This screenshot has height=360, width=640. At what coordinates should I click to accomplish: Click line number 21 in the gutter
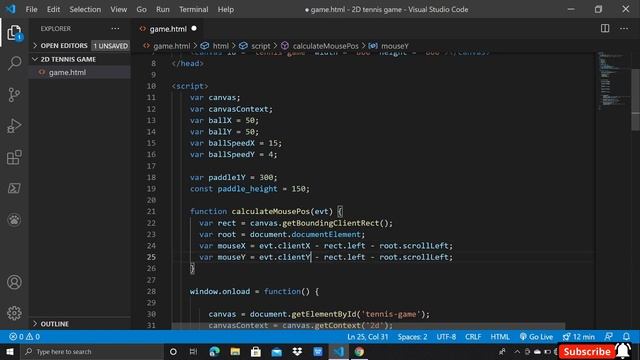[x=151, y=211]
